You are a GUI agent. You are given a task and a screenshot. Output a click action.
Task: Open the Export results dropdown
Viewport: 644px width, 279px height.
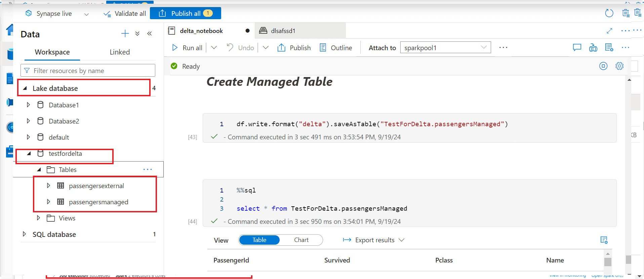pos(374,240)
